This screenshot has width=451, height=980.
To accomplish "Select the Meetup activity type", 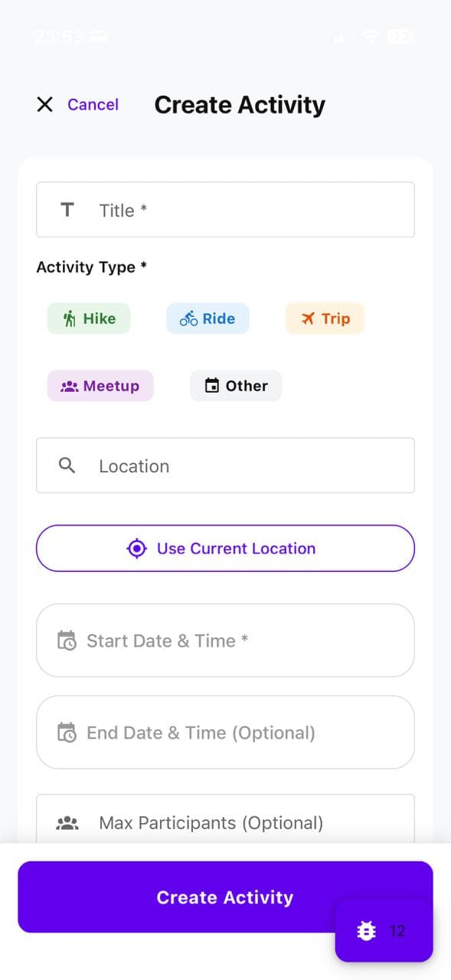I will pos(100,385).
